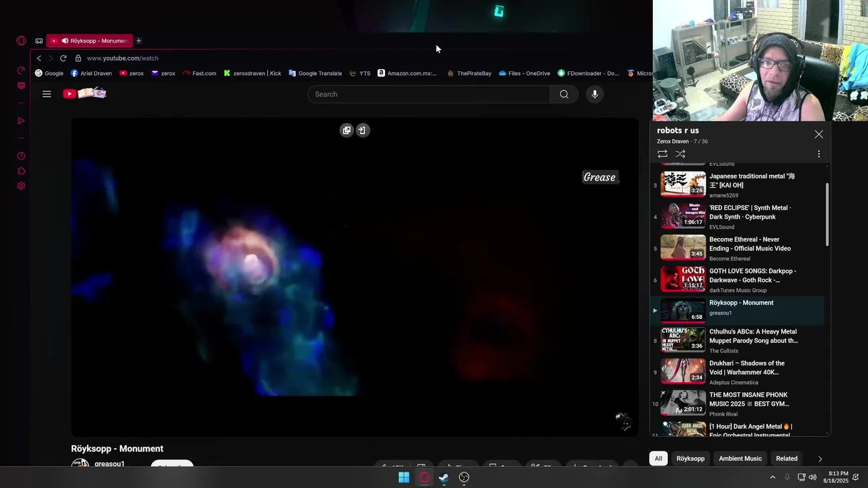Open the Google Translate bookmark
Image resolution: width=868 pixels, height=488 pixels.
tap(315, 73)
